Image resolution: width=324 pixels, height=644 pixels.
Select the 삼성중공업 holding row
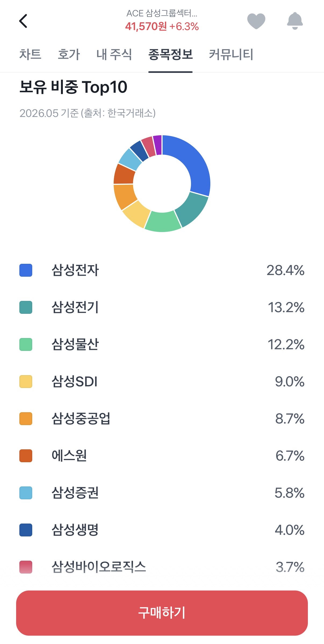coord(162,419)
